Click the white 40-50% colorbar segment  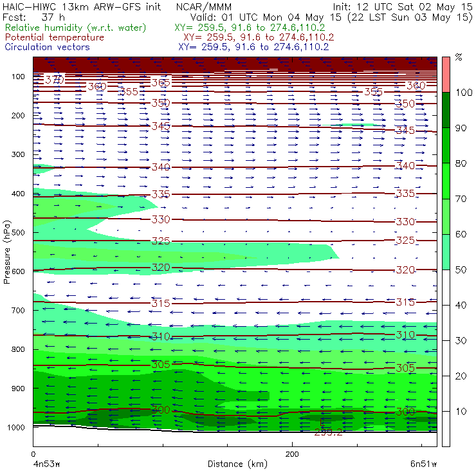pos(446,287)
